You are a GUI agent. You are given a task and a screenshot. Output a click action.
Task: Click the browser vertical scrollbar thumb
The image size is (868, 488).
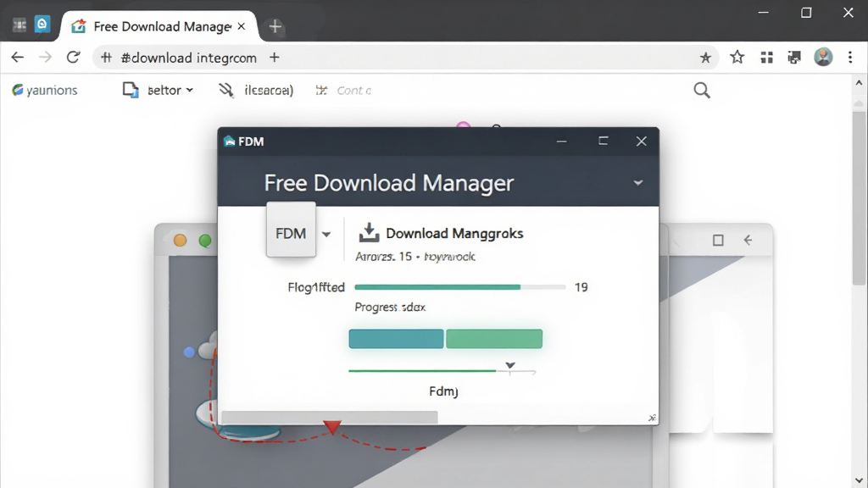coord(860,198)
